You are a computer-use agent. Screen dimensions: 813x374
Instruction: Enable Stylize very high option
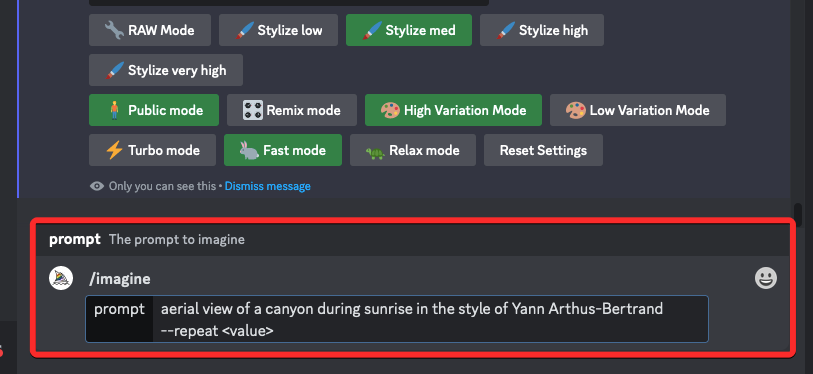166,70
